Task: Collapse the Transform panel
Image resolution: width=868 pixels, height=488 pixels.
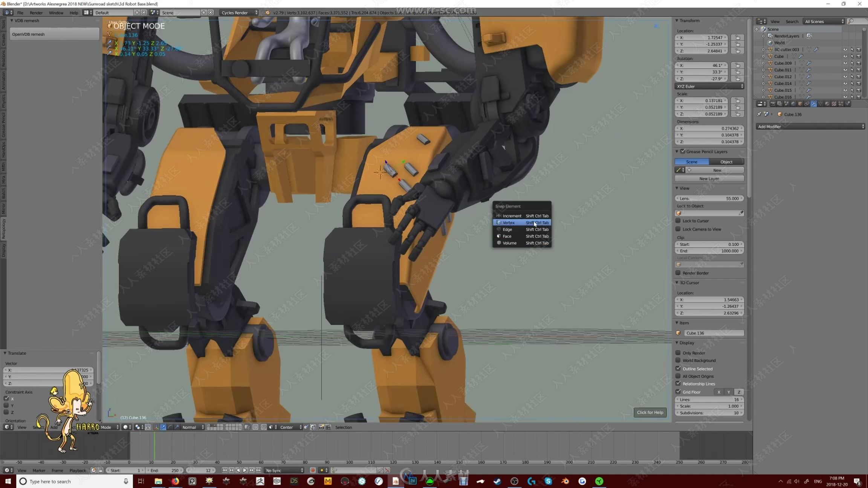Action: tap(677, 20)
